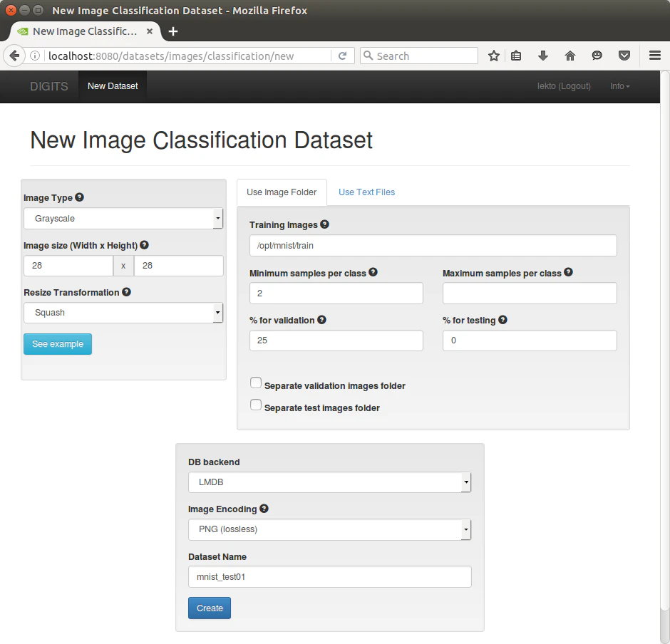
Task: Click the help icon beside % for validation
Action: tap(321, 319)
